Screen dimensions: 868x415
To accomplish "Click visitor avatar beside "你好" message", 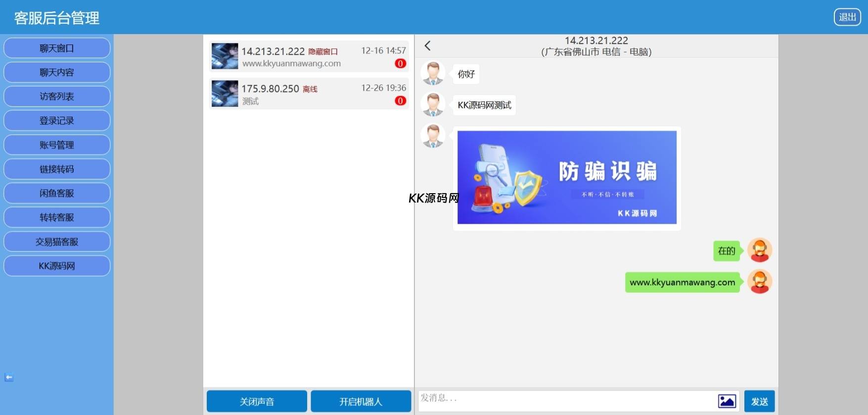I will coord(433,74).
